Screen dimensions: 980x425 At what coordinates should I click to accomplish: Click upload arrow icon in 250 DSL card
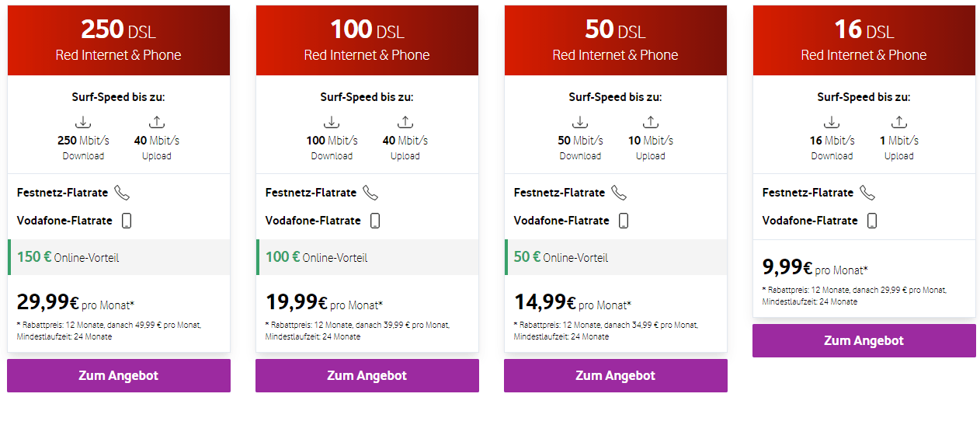click(x=156, y=122)
